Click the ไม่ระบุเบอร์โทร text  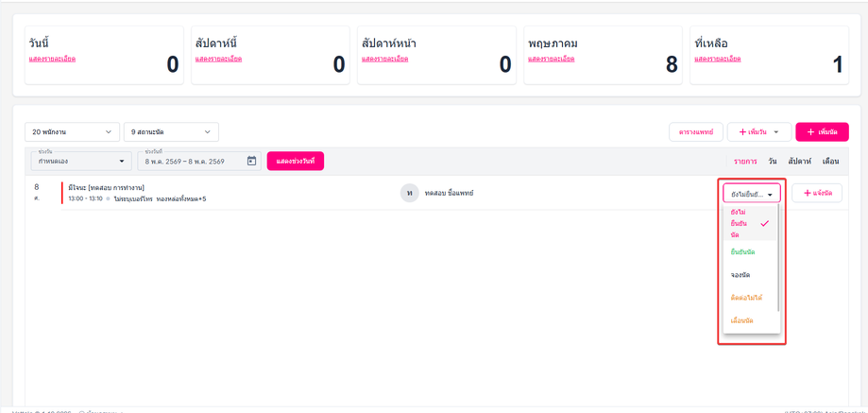pyautogui.click(x=133, y=198)
